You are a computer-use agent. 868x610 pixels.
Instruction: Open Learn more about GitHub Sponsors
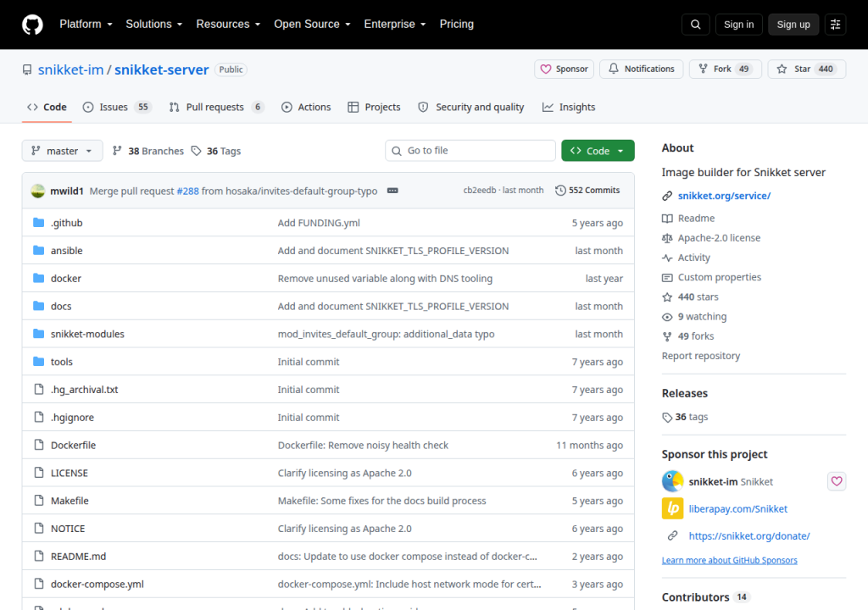point(730,560)
